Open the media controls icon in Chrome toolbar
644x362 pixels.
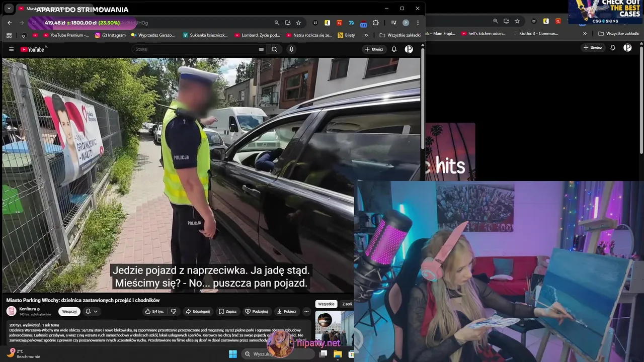pyautogui.click(x=393, y=23)
